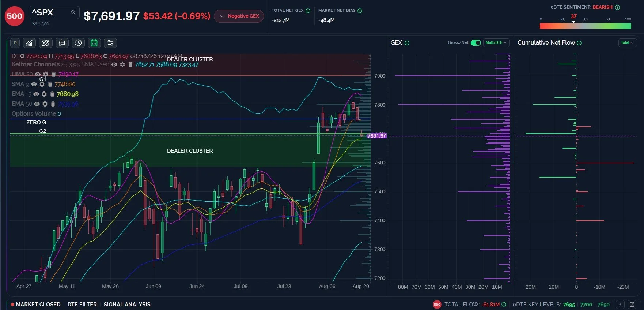The image size is (644, 310).
Task: Open the Negative GEX dropdown
Action: pyautogui.click(x=239, y=16)
